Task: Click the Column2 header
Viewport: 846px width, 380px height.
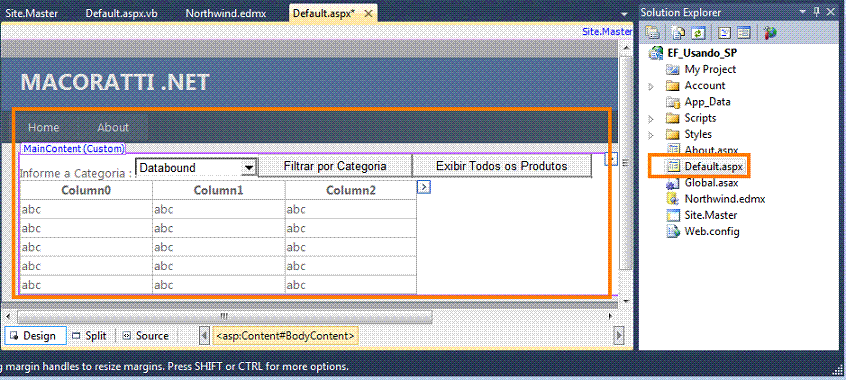Action: tap(351, 190)
